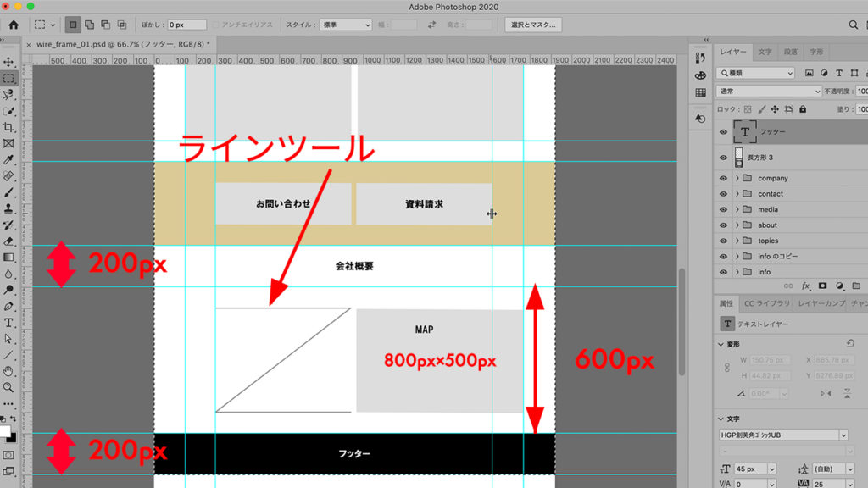868x488 pixels.
Task: Hide the contact group
Action: [x=723, y=194]
